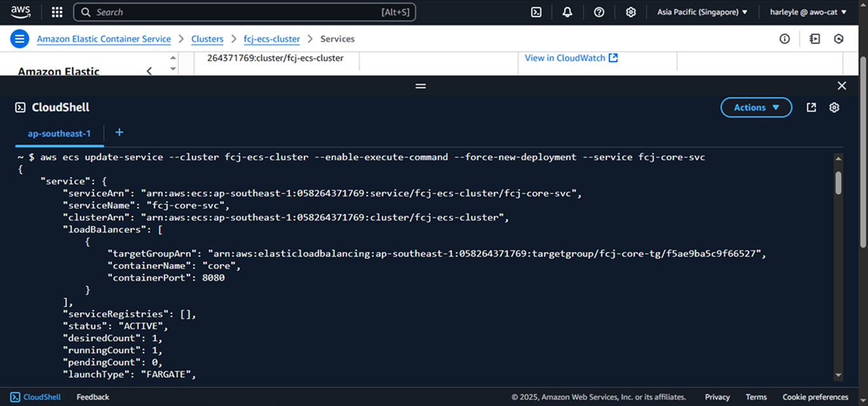Go to fcj-ecs-cluster breadcrumb link
The image size is (868, 406).
coord(272,39)
